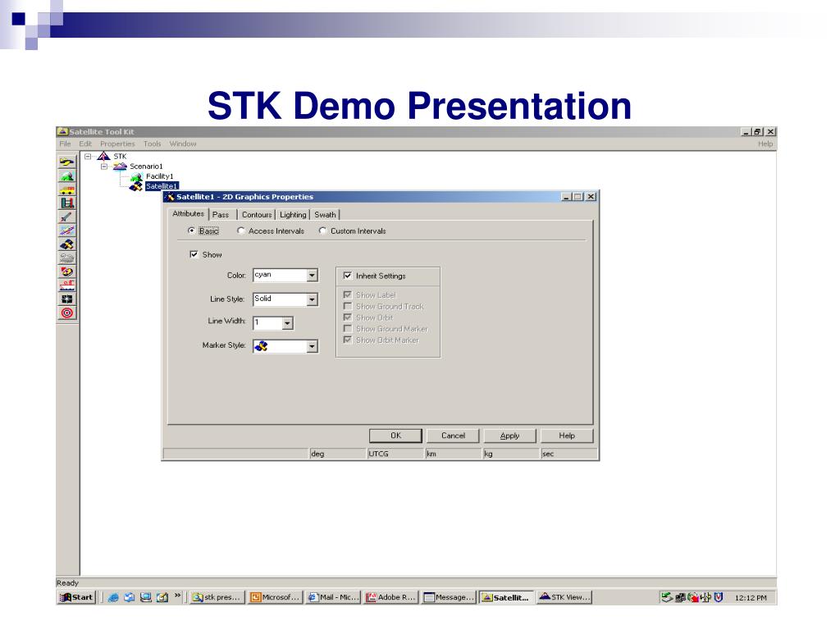
Task: Toggle the Show Orbit checkbox
Action: [348, 317]
